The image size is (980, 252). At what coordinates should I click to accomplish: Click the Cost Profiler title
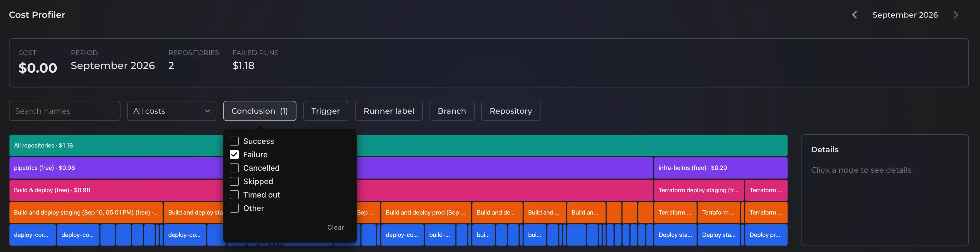37,15
